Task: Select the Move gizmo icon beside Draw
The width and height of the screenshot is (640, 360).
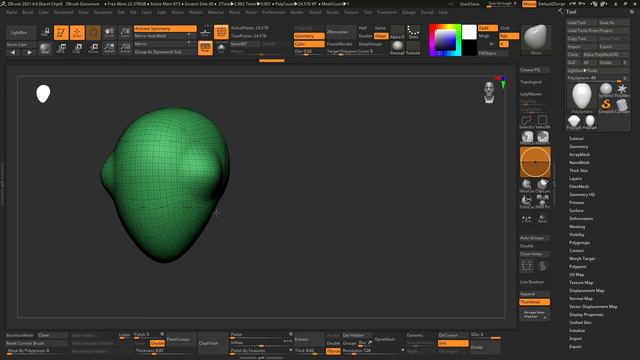Action: (93, 33)
